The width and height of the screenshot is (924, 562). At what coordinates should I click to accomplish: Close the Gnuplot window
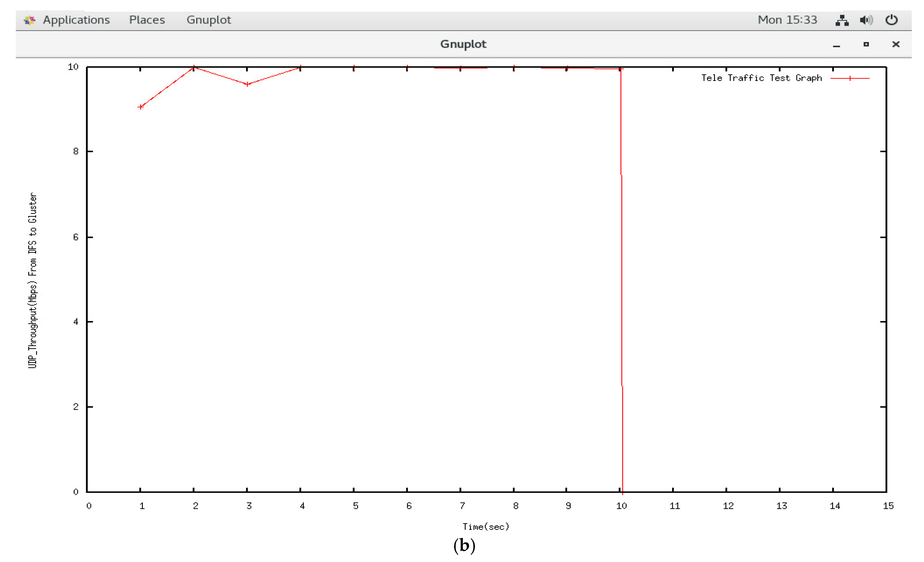[896, 44]
